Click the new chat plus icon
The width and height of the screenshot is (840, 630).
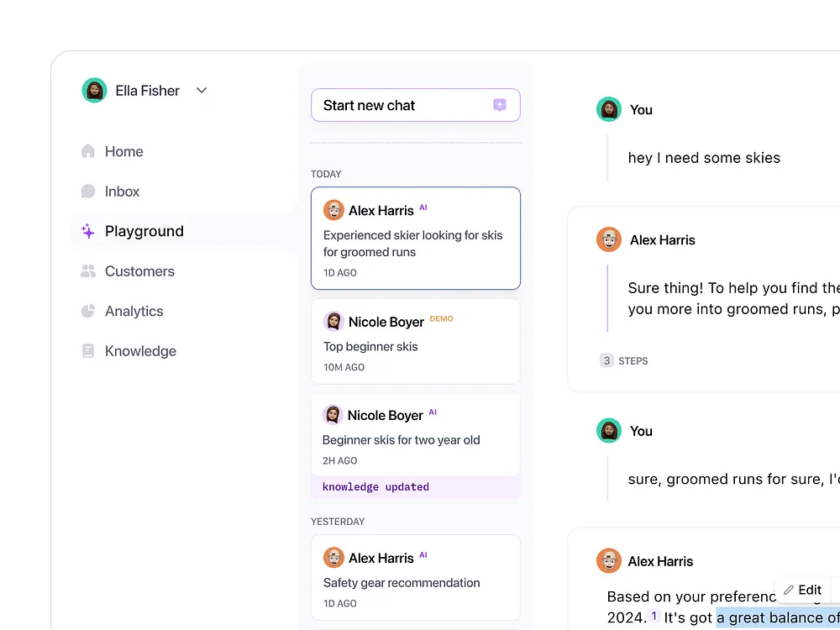click(x=500, y=105)
